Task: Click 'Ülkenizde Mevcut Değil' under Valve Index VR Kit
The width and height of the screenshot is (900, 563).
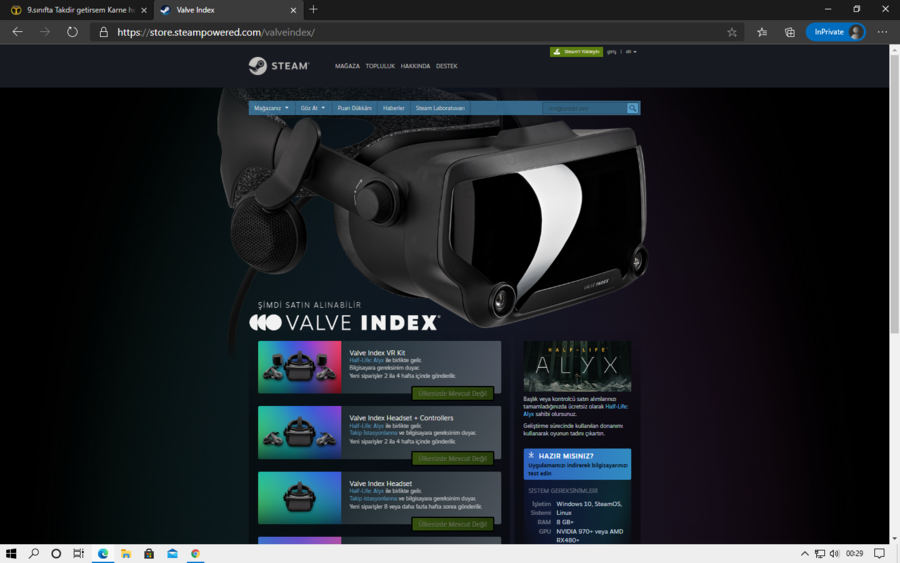Action: 453,393
